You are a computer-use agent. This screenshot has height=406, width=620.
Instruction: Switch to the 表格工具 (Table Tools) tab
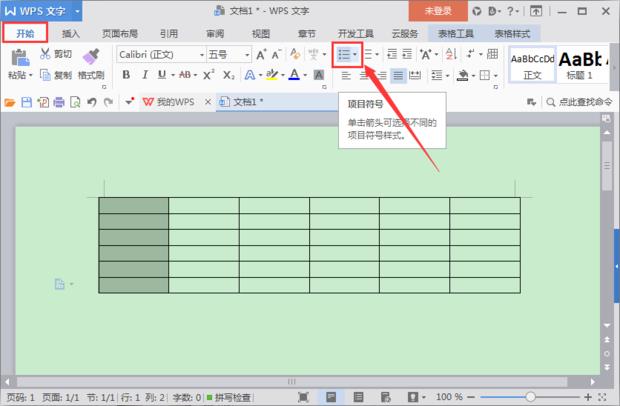pos(456,34)
